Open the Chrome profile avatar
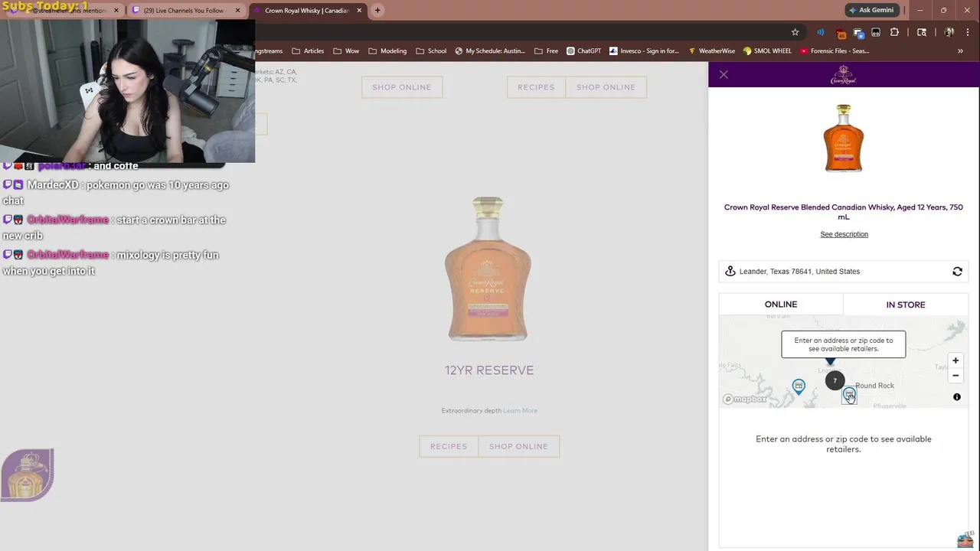Viewport: 980px width, 551px height. point(949,32)
